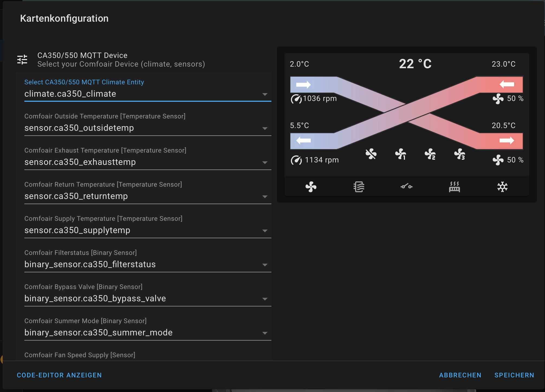The width and height of the screenshot is (545, 392).
Task: Click the tune sliders icon beside the device header
Action: [x=22, y=60]
